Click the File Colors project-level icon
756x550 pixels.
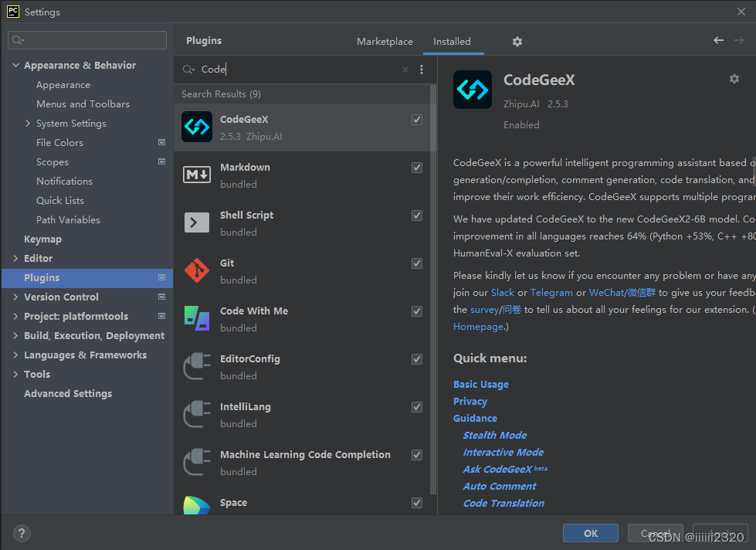tap(161, 142)
